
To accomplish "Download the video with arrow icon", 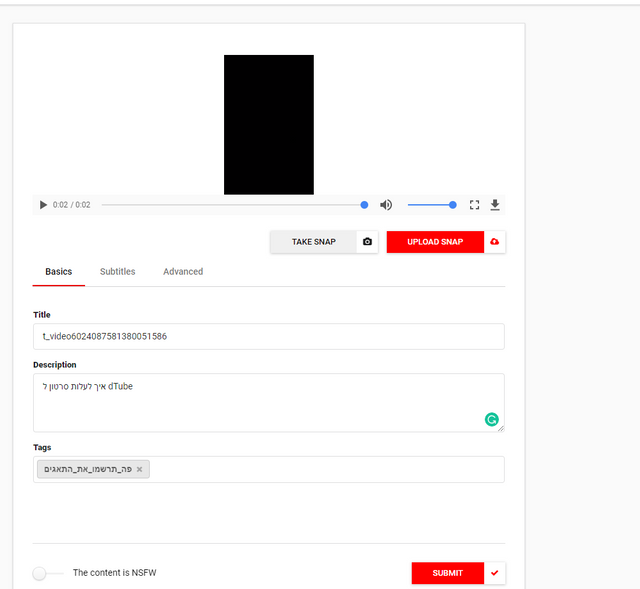I will click(x=495, y=205).
